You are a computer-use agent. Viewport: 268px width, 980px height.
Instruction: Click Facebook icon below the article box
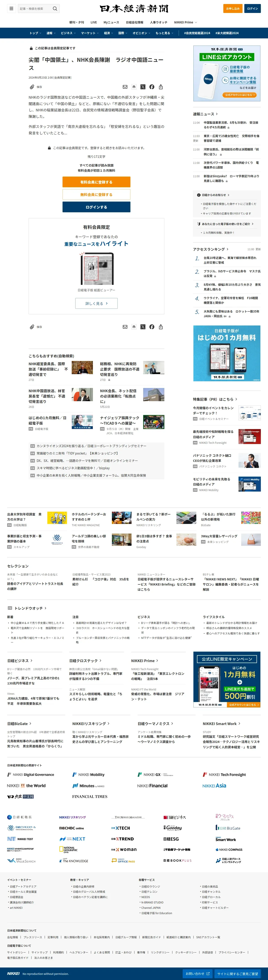pos(152,327)
